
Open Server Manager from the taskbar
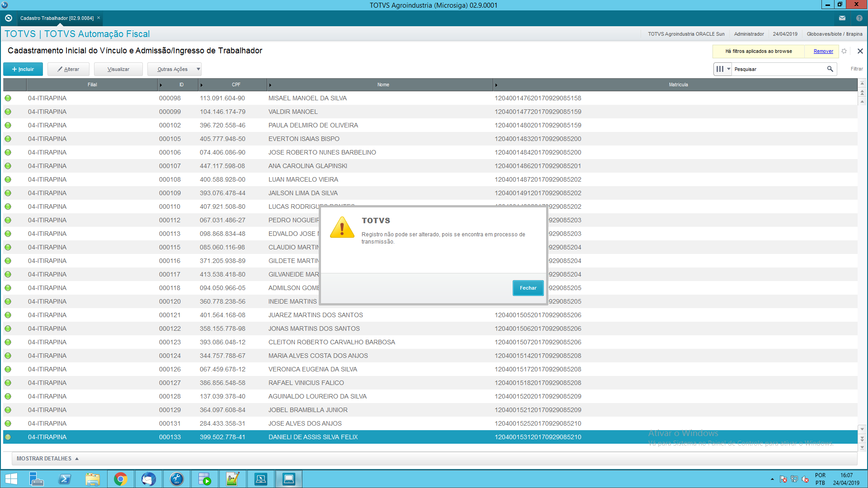pos(36,479)
